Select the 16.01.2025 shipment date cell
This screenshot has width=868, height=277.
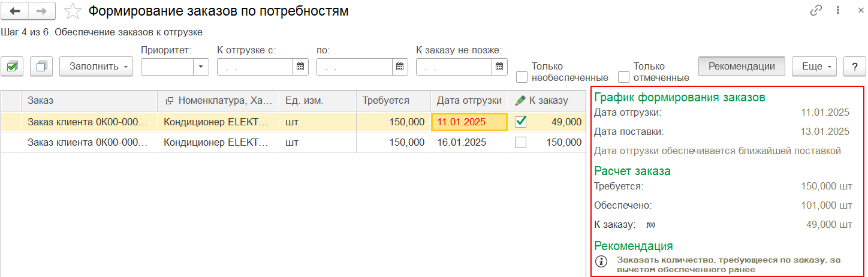462,143
